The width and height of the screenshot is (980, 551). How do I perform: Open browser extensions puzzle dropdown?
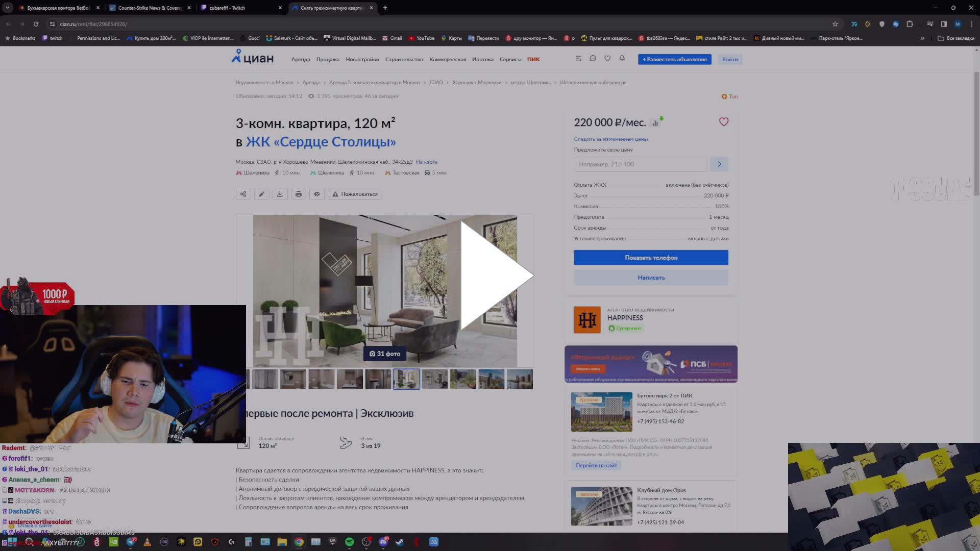909,23
